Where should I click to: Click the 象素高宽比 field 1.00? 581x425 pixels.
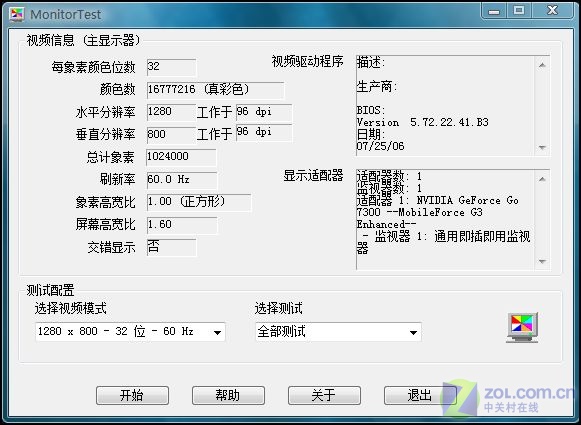(199, 203)
